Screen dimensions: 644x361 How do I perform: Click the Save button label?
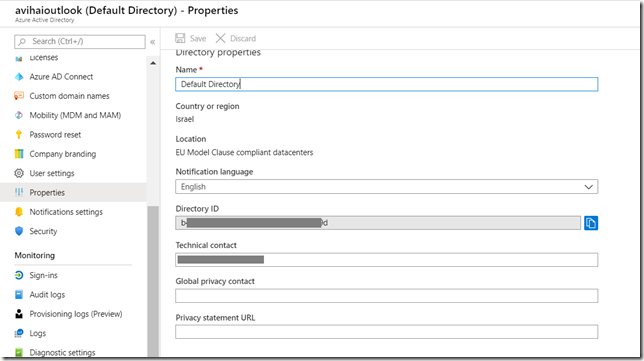pyautogui.click(x=198, y=39)
